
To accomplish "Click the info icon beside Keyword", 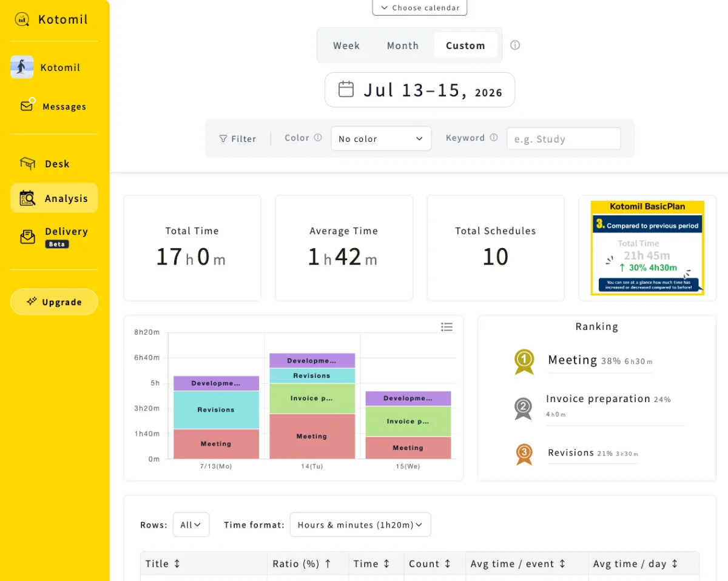I will 493,138.
